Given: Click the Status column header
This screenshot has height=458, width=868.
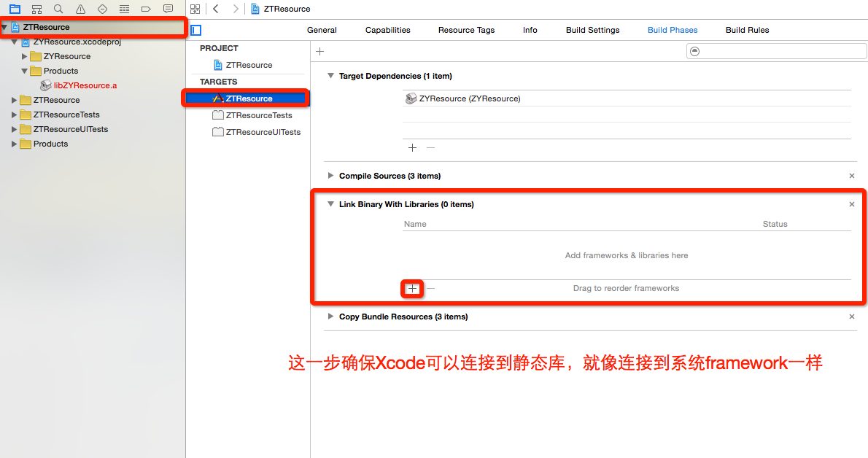Looking at the screenshot, I should coord(775,224).
